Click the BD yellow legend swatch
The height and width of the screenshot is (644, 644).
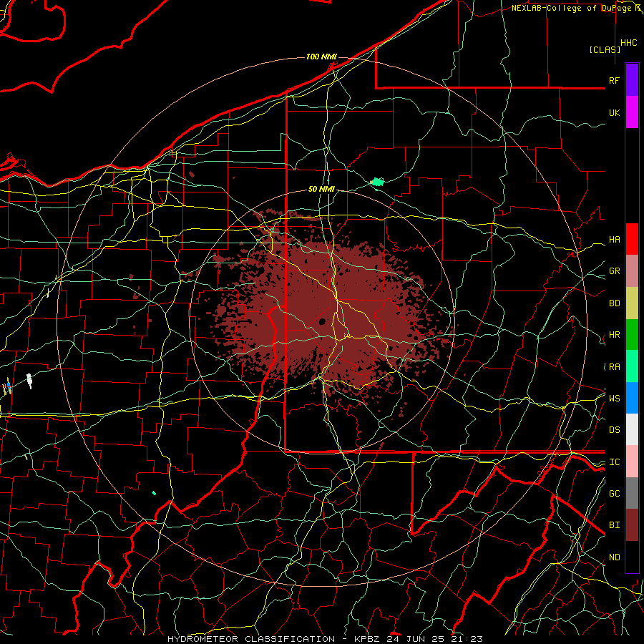(632, 303)
